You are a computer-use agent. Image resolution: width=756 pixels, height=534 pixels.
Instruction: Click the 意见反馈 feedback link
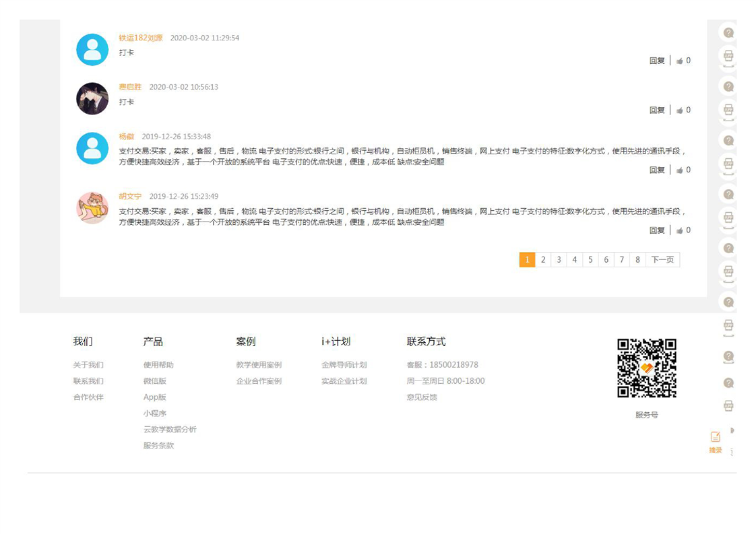[422, 397]
